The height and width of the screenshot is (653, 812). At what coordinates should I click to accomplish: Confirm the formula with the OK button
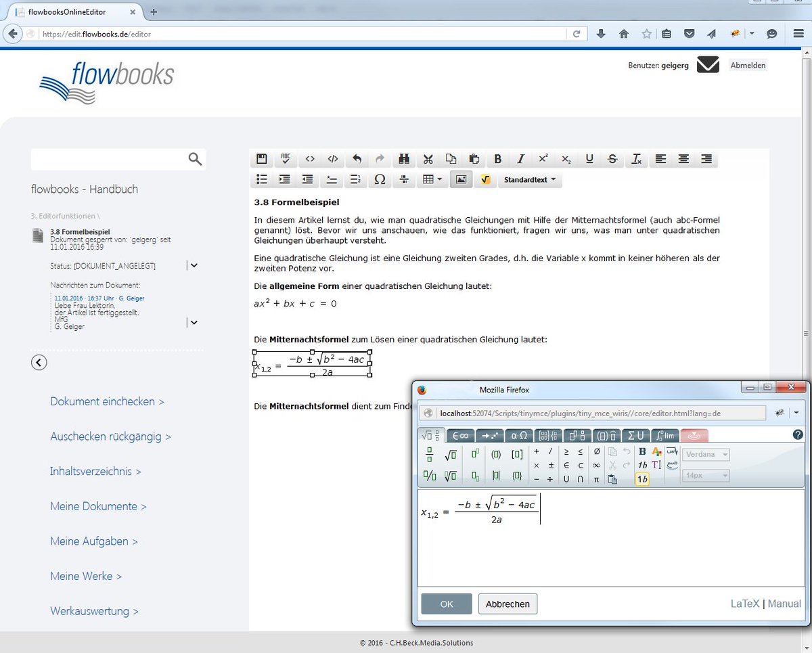click(447, 604)
